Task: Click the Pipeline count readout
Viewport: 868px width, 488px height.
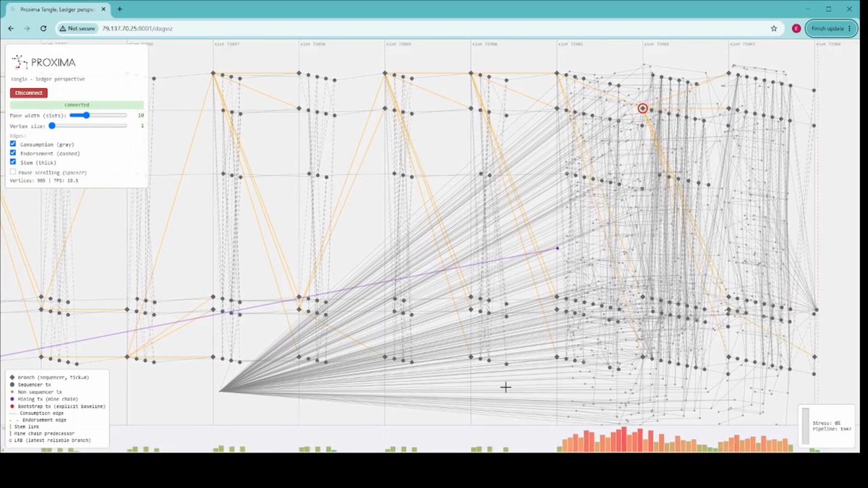Action: point(830,429)
